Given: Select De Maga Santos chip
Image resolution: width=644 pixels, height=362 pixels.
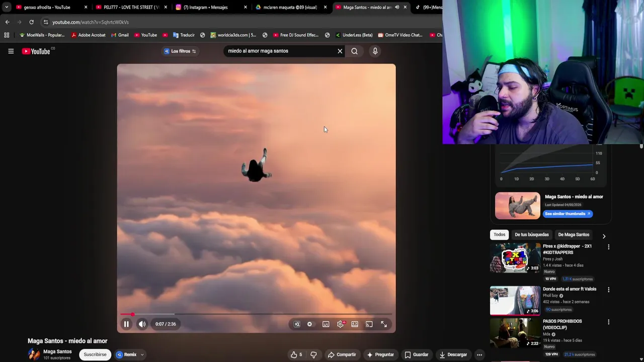Looking at the screenshot, I should point(574,235).
